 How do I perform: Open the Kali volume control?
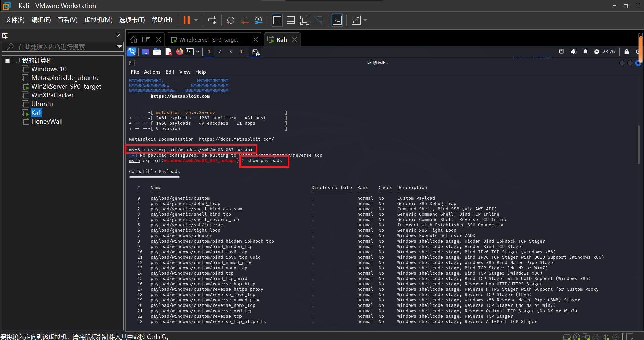tap(574, 52)
